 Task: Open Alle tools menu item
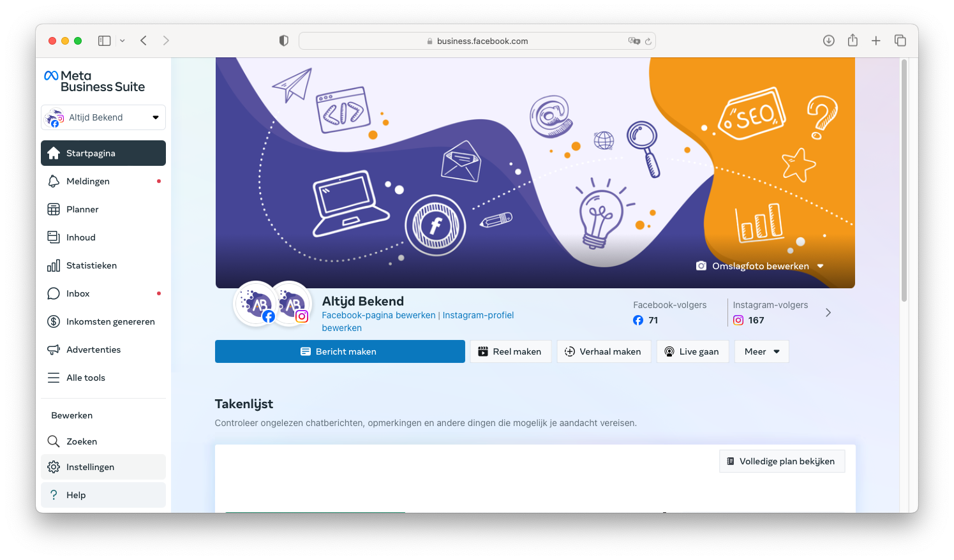(x=86, y=378)
